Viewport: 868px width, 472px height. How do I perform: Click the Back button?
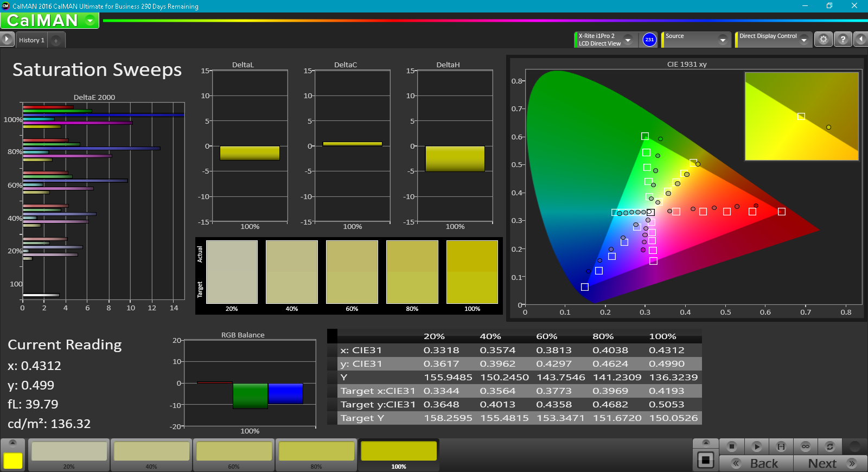point(756,463)
